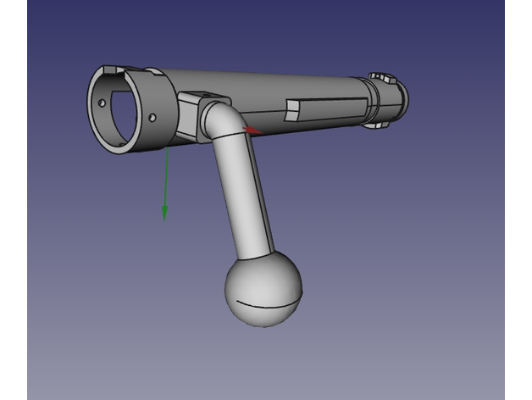Click empty gradient background below the knob
This screenshot has width=532, height=400.
(x=264, y=364)
